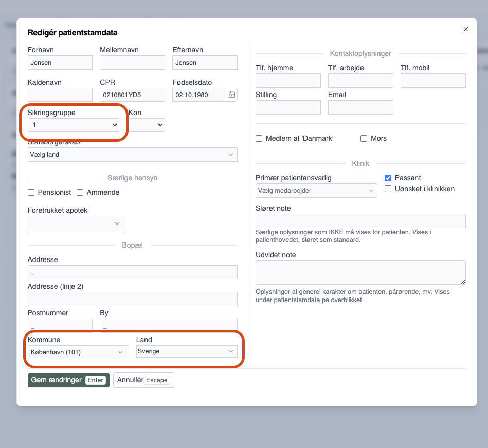488x448 pixels.
Task: Click into the CPR input field
Action: pos(132,95)
